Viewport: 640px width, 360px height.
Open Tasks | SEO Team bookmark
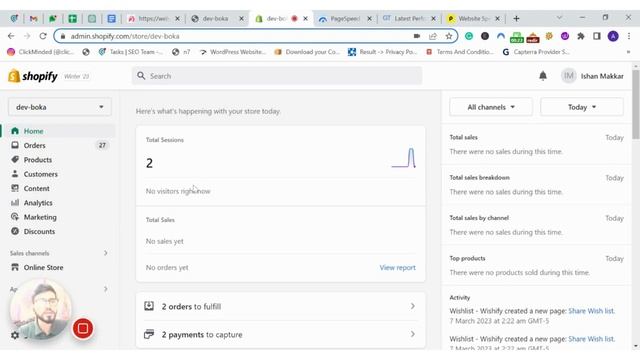131,52
